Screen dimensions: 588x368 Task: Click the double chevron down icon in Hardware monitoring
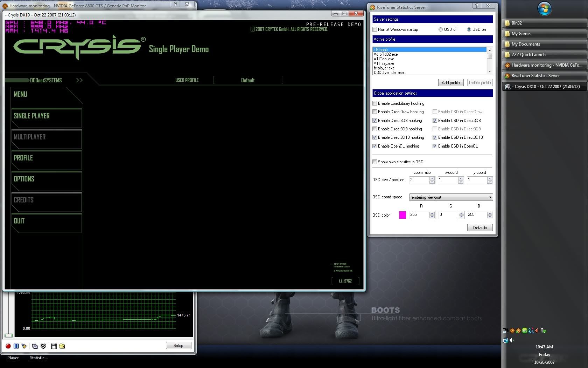pos(43,346)
